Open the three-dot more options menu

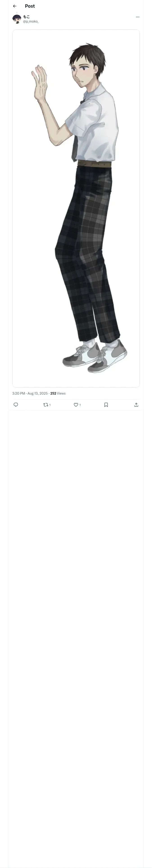[x=138, y=17]
